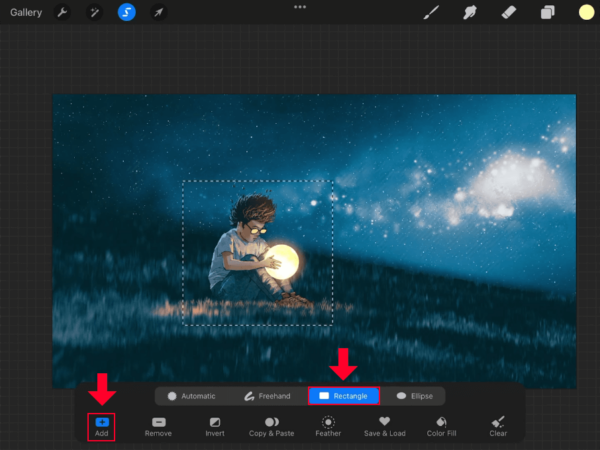Open the Layers panel
600x450 pixels.
pos(547,12)
